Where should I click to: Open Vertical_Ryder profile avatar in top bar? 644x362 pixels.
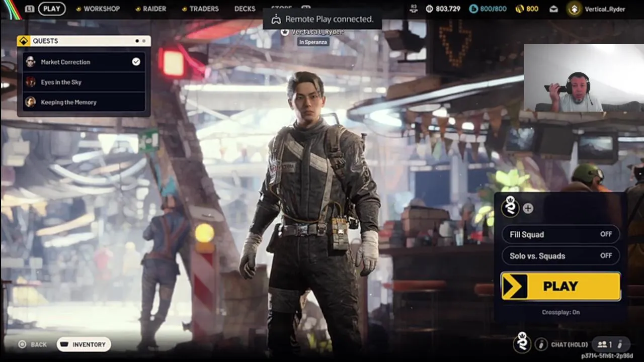pos(574,9)
